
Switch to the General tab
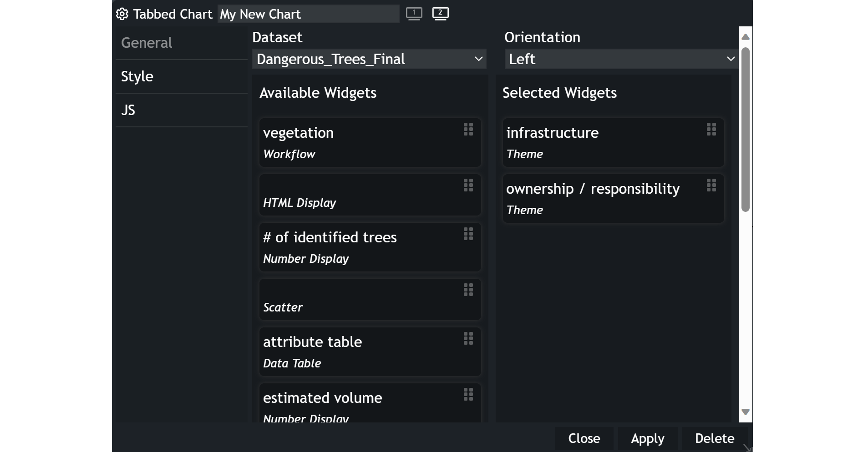click(x=147, y=43)
